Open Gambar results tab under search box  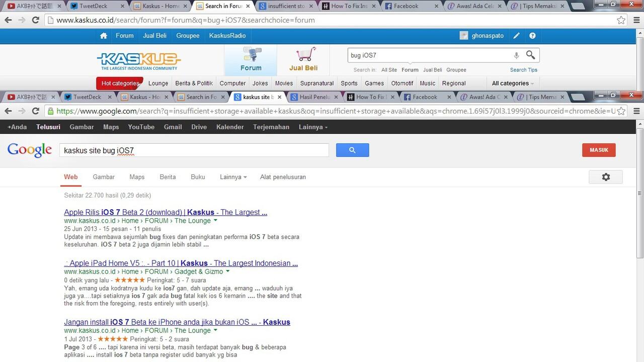(104, 177)
